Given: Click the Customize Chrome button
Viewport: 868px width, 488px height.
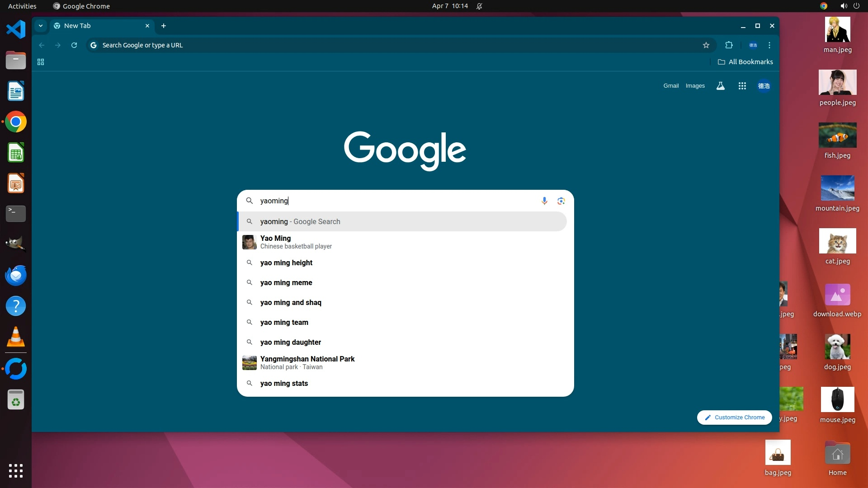Looking at the screenshot, I should click(735, 418).
